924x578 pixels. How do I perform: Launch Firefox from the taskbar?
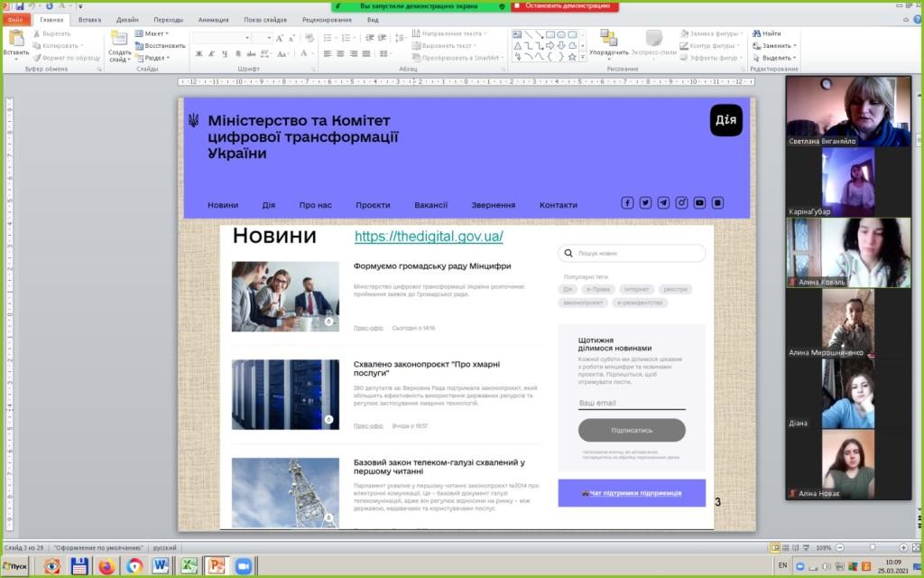(x=107, y=566)
